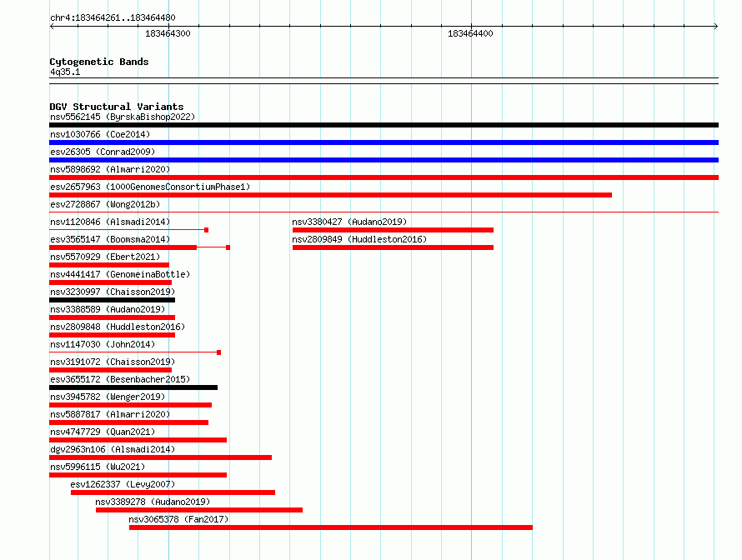Open esv2657963 (1000GenomesConsortiumPhase1) label
The image size is (742, 560).
(x=150, y=187)
